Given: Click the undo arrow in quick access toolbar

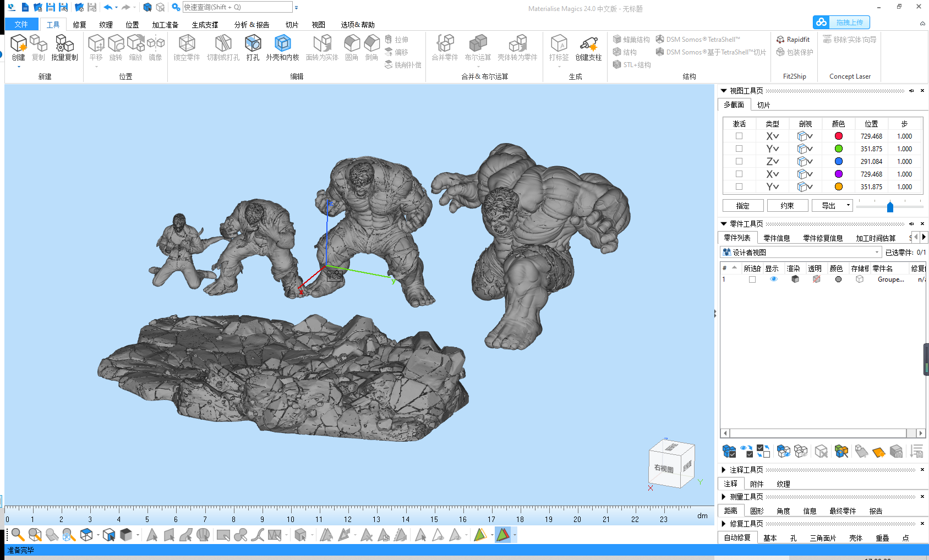Looking at the screenshot, I should (108, 7).
